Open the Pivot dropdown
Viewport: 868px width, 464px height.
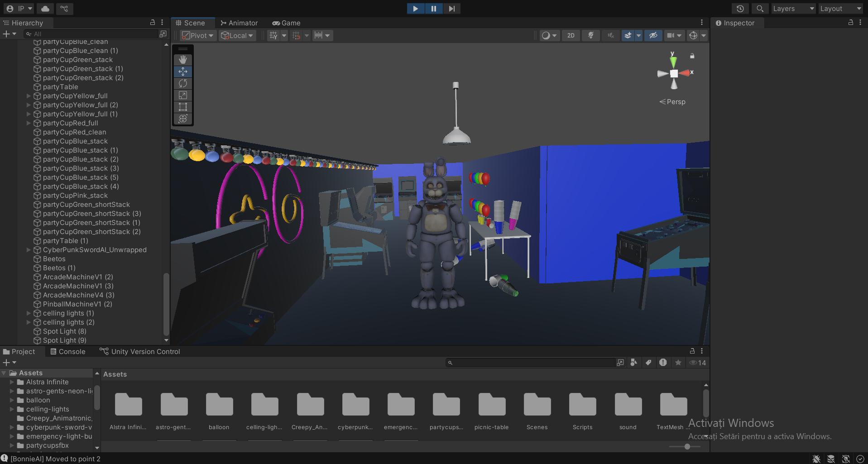pyautogui.click(x=197, y=35)
